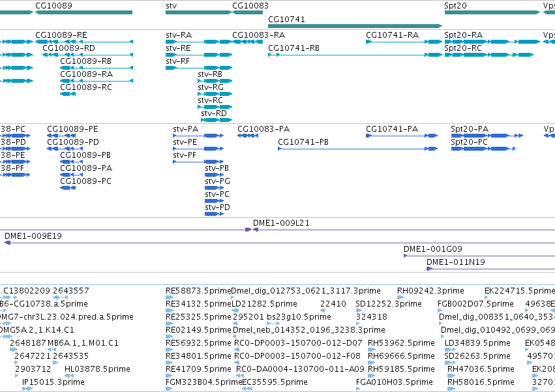Click the Spt20 gene bar
The image size is (555, 392).
[492, 12]
